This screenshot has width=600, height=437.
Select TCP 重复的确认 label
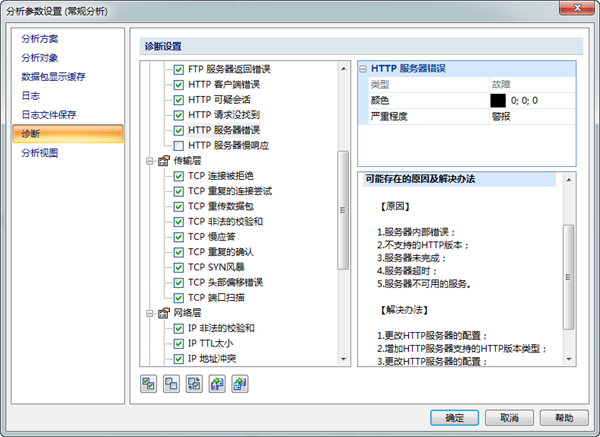pos(221,252)
